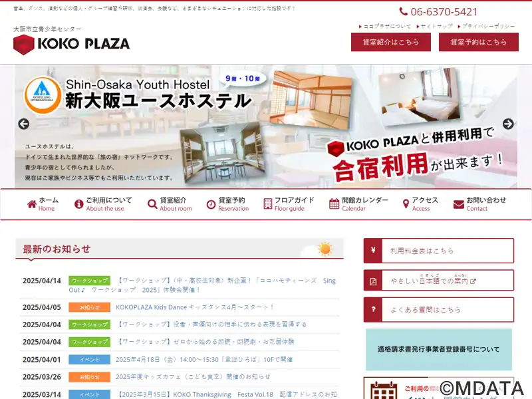Open the よくある質問はこちら button

pos(439,310)
